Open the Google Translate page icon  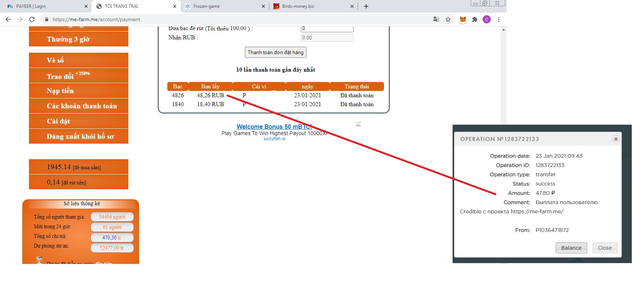tap(436, 19)
